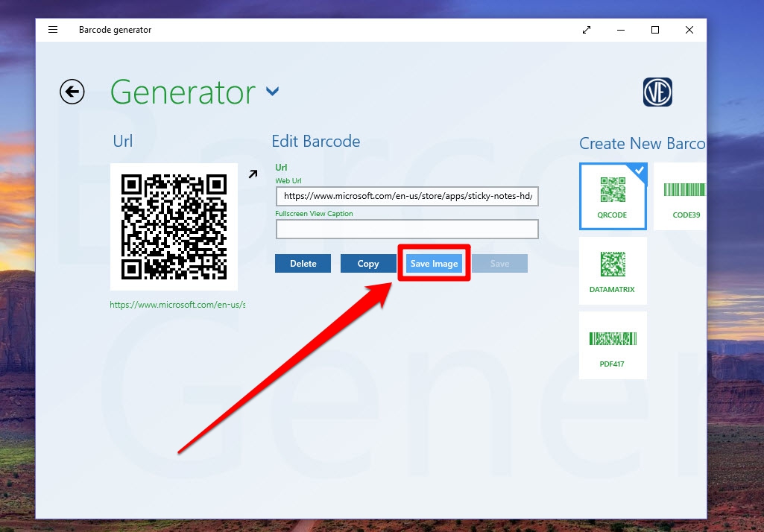
Task: Click the Web Url input field
Action: [x=407, y=197]
